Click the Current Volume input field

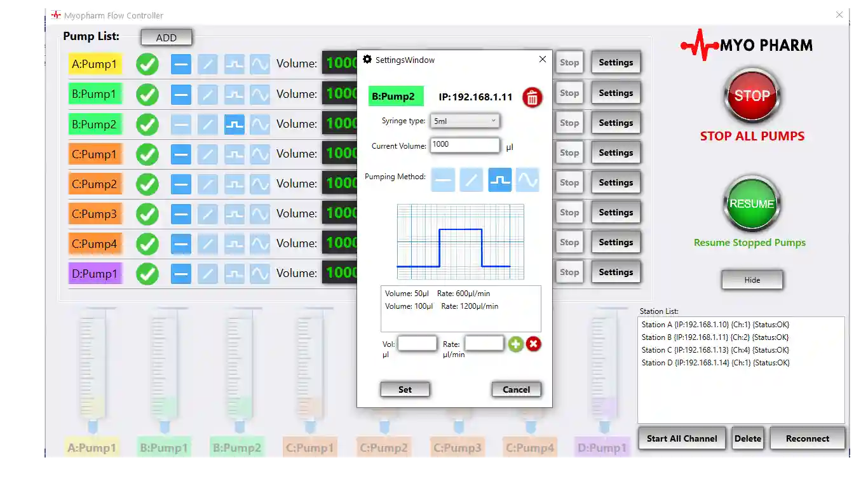(x=465, y=145)
